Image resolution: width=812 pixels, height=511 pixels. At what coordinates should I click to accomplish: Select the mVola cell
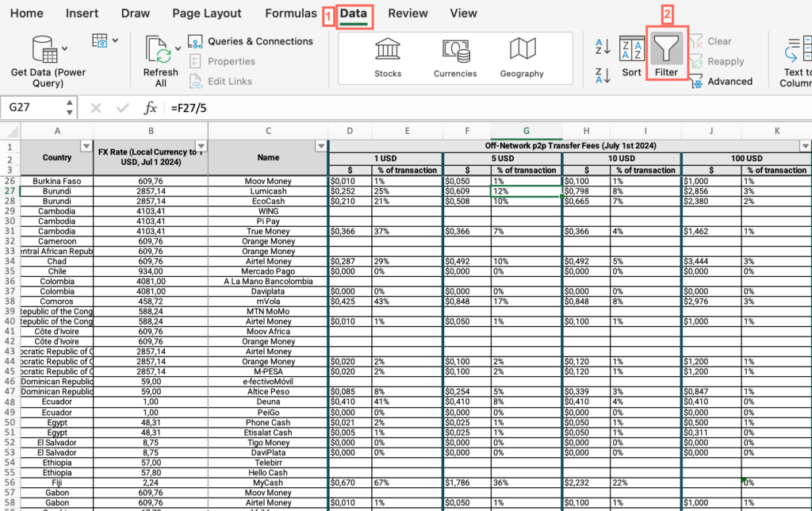[268, 302]
